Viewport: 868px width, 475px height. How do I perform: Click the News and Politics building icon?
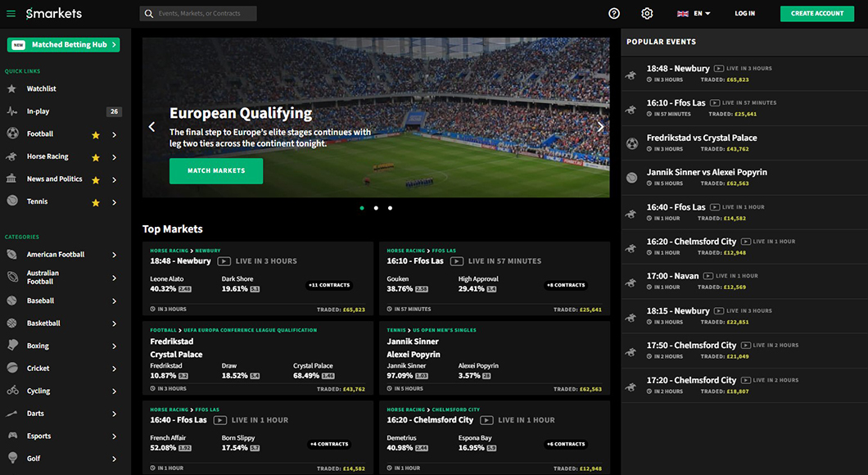coord(11,179)
